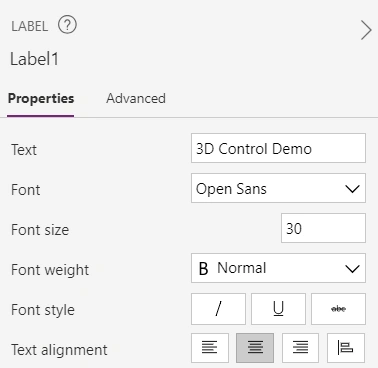Click the Text alignment property label
The width and height of the screenshot is (378, 368).
coord(59,350)
